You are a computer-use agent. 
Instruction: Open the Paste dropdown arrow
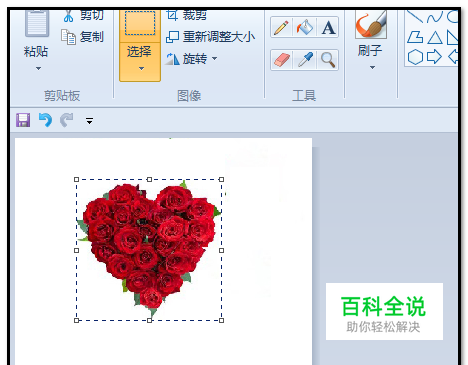click(38, 68)
